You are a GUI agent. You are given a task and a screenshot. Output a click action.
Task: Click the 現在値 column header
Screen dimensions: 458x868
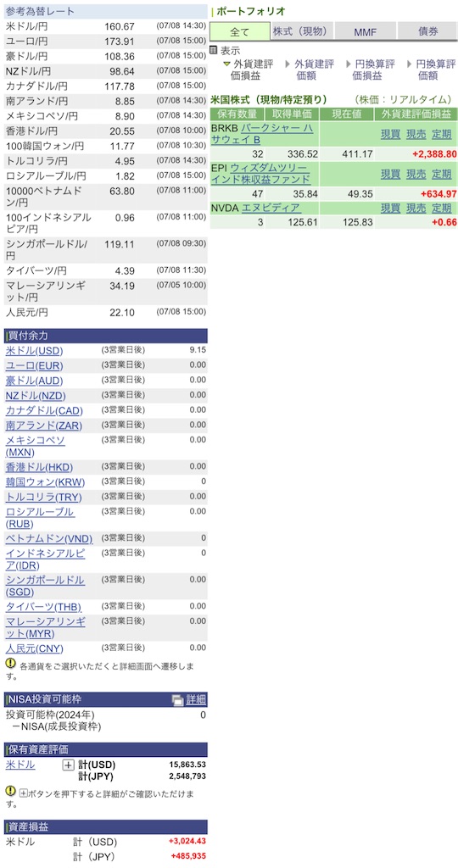[347, 114]
